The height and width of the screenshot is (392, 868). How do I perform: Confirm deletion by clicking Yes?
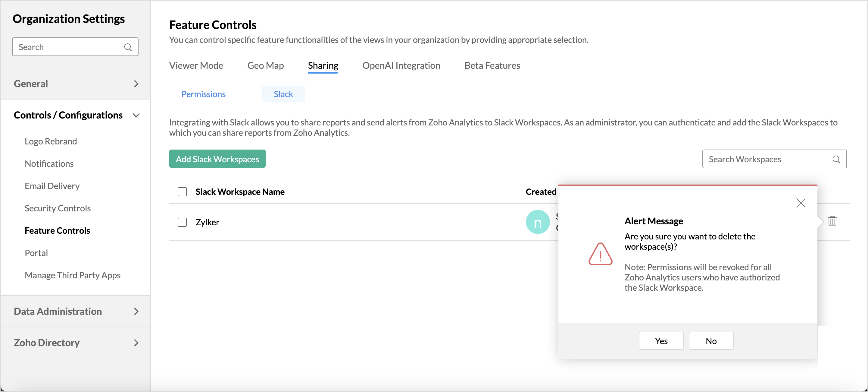point(661,341)
